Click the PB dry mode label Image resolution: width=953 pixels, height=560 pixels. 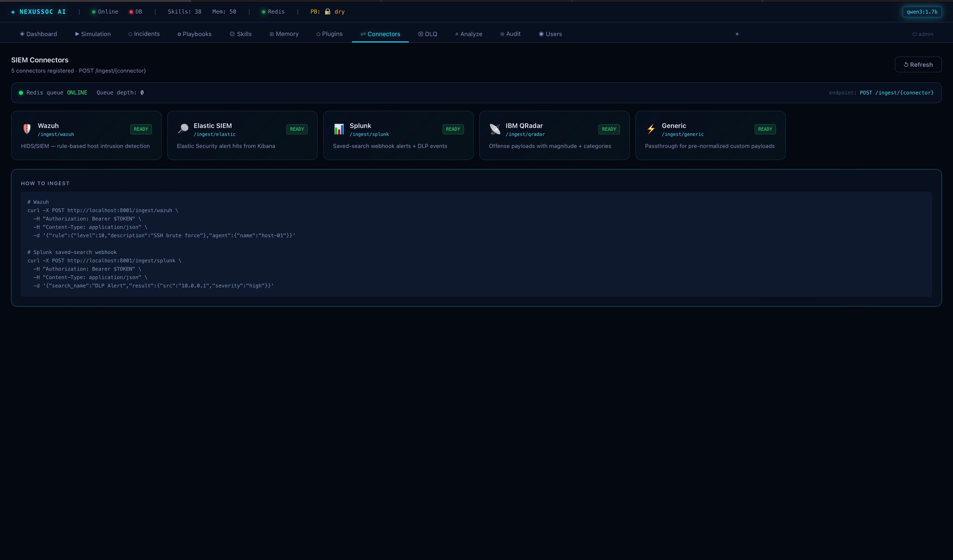(x=328, y=12)
